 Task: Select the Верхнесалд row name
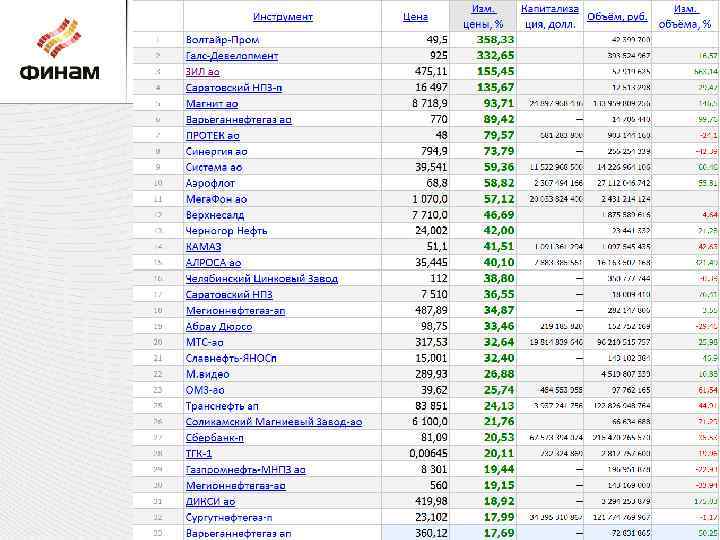point(215,215)
